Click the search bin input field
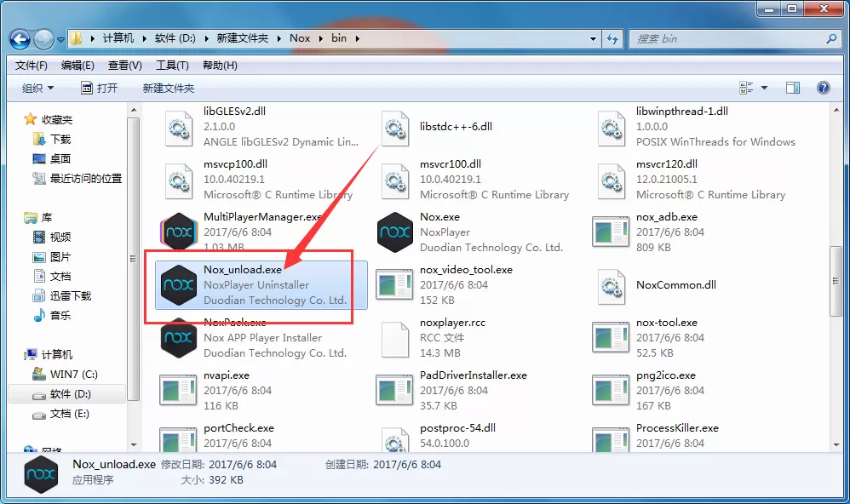The height and width of the screenshot is (504, 850). pos(727,38)
